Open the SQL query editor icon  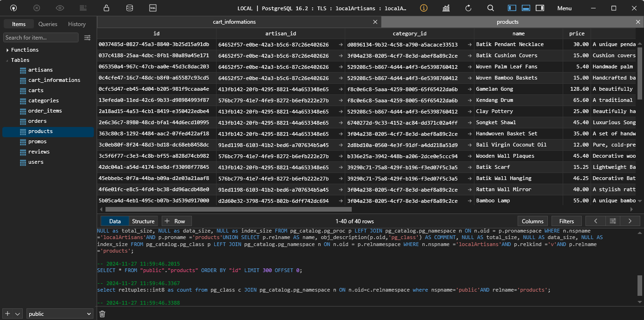coord(153,8)
